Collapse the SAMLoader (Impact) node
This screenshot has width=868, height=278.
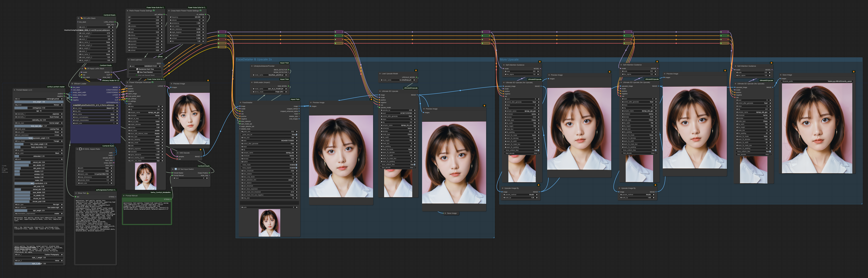pos(252,82)
